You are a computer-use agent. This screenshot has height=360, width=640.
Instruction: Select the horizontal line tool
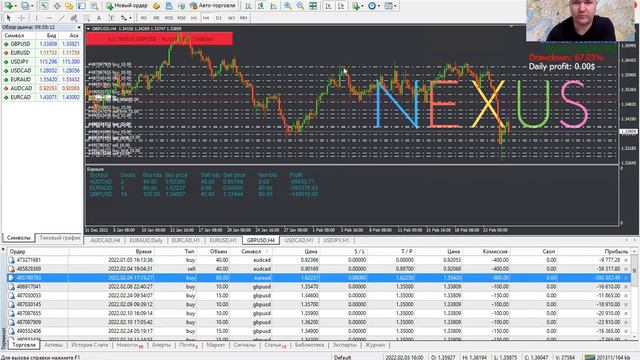pos(49,18)
